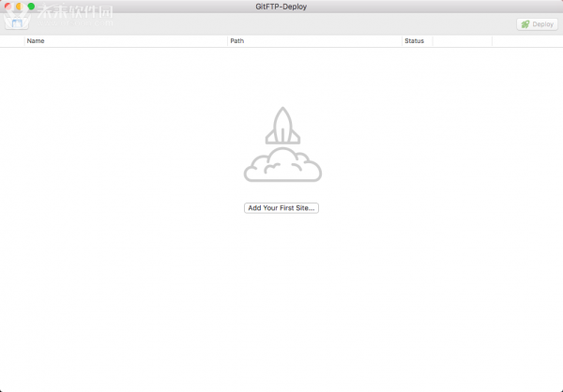Sort by the Status column header
Image resolution: width=563 pixels, height=392 pixels.
click(x=418, y=41)
